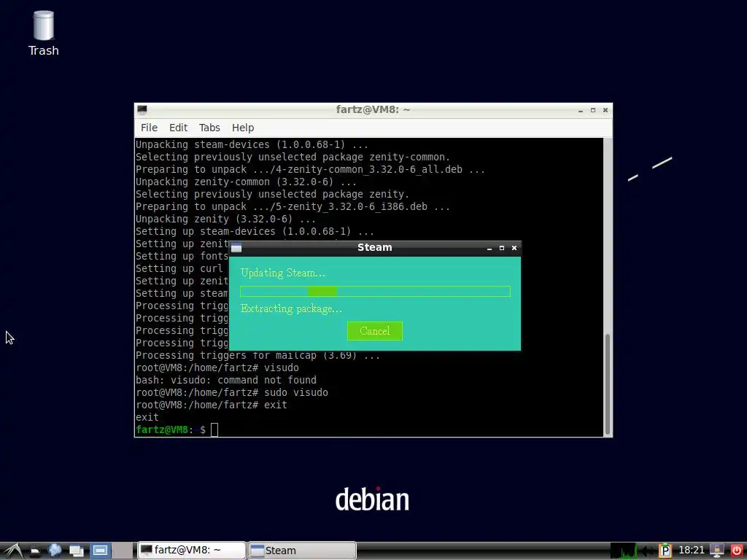Click 'Selecting previously unselected package zenity-common.' line
The width and height of the screenshot is (747, 560).
293,157
